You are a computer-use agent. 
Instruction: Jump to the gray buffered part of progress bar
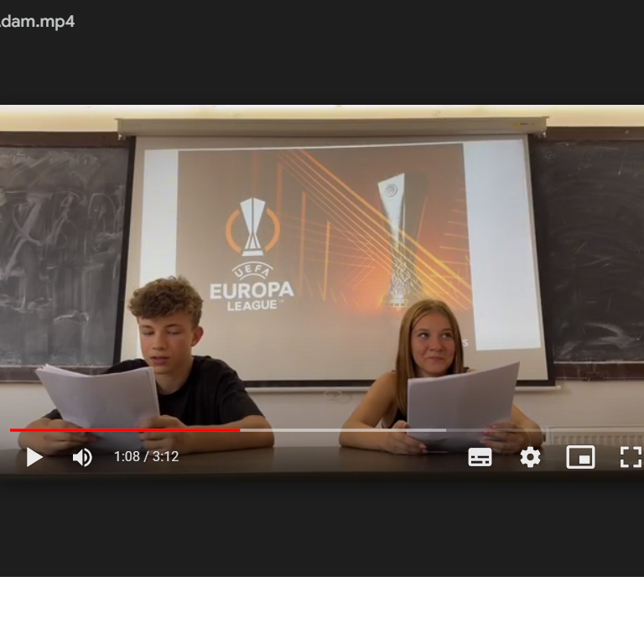[344, 430]
